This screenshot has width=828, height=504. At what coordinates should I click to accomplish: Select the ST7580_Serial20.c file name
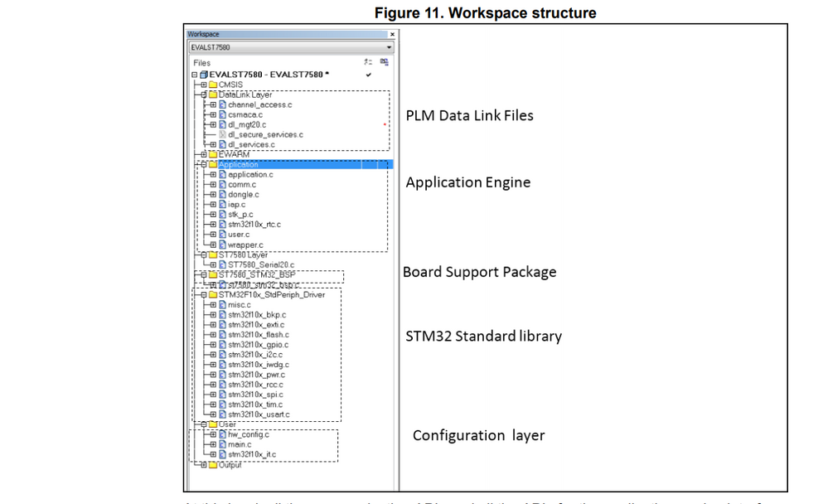(x=261, y=264)
